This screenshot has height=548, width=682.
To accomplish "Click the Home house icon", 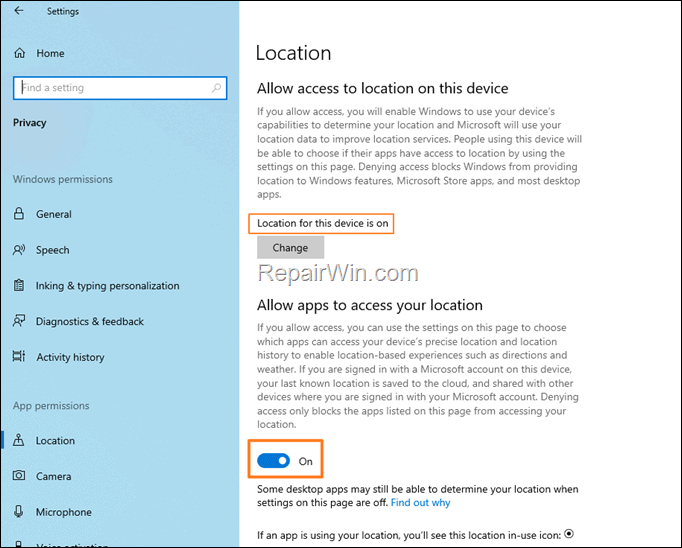I will tap(20, 53).
